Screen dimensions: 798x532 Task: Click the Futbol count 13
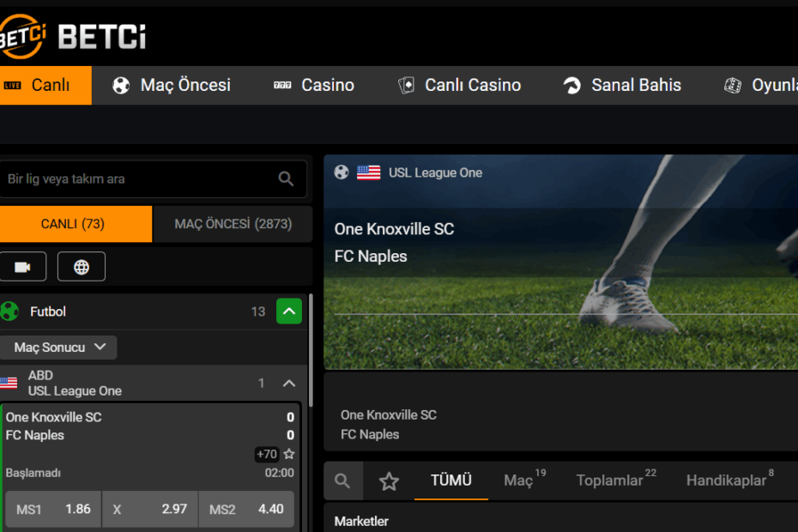pos(258,311)
